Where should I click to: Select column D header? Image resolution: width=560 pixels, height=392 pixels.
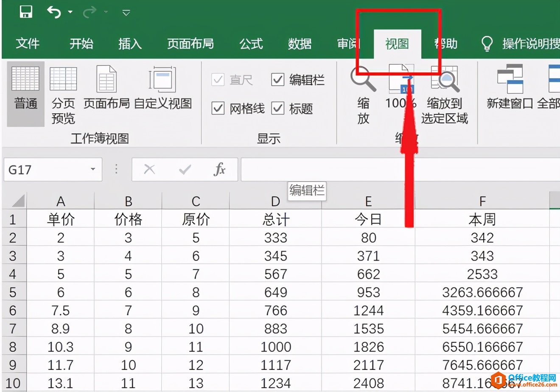[276, 201]
